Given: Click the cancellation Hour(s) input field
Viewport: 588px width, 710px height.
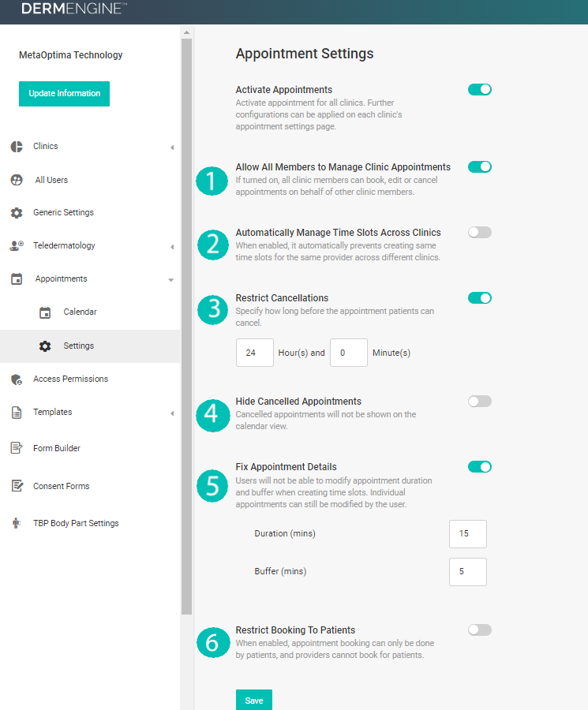Looking at the screenshot, I should (255, 353).
